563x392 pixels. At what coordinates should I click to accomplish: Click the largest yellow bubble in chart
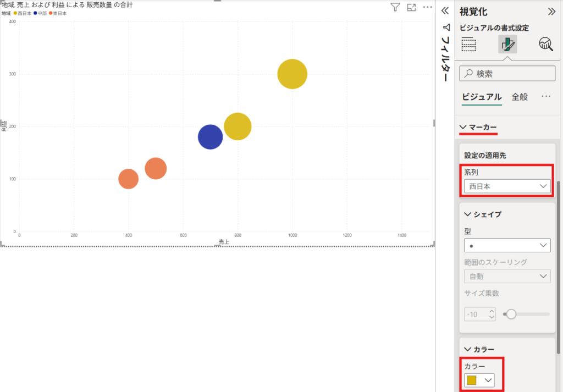click(292, 74)
